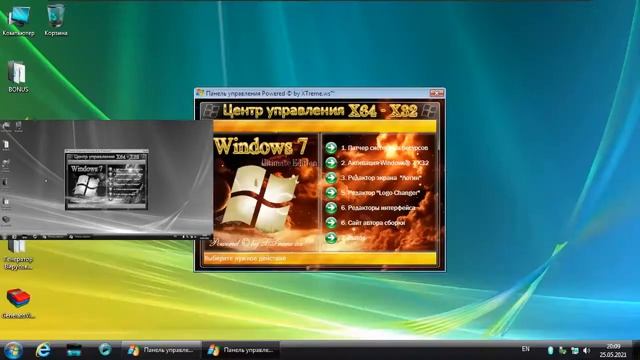Viewport: 640px width, 360px height.
Task: Open the Редакторы интерфейса entry
Action: tap(378, 208)
